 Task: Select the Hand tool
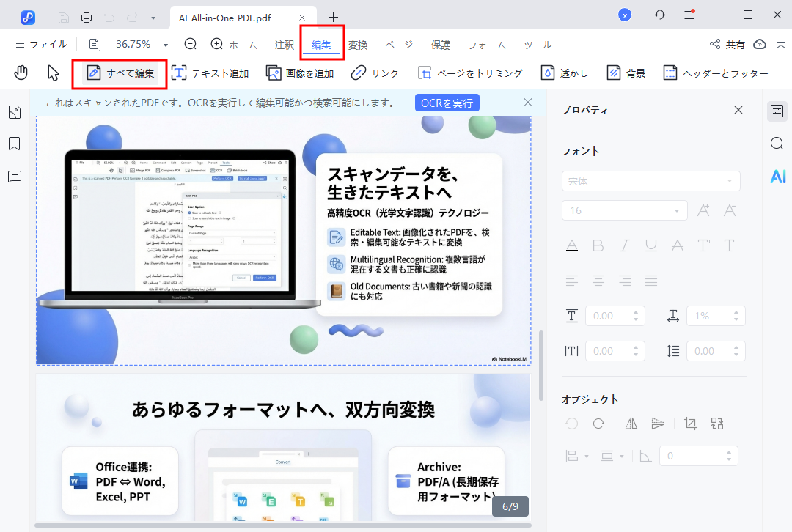(x=21, y=73)
